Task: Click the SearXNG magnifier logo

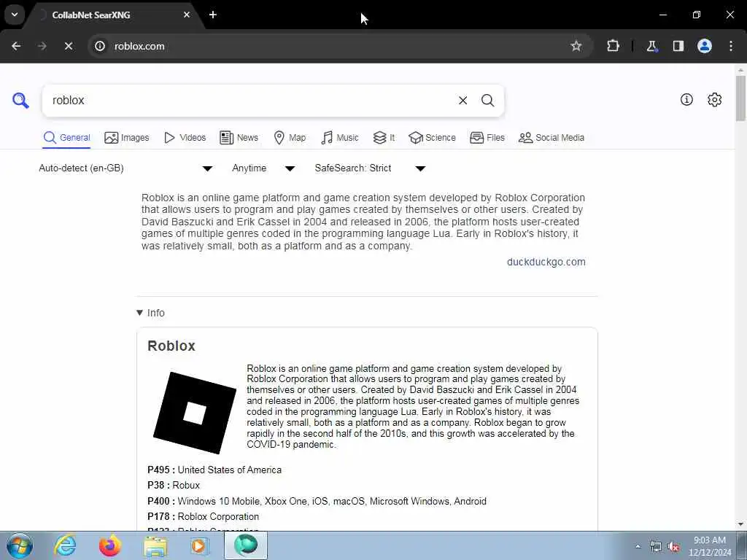Action: (20, 101)
